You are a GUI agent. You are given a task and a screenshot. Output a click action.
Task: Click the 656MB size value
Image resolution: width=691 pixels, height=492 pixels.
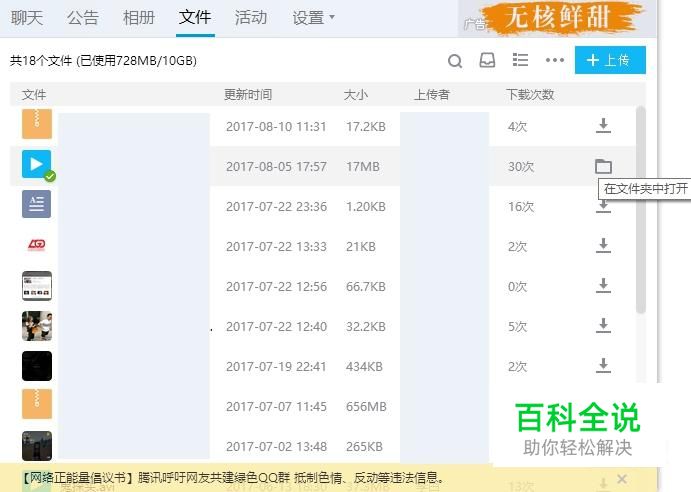tap(366, 406)
